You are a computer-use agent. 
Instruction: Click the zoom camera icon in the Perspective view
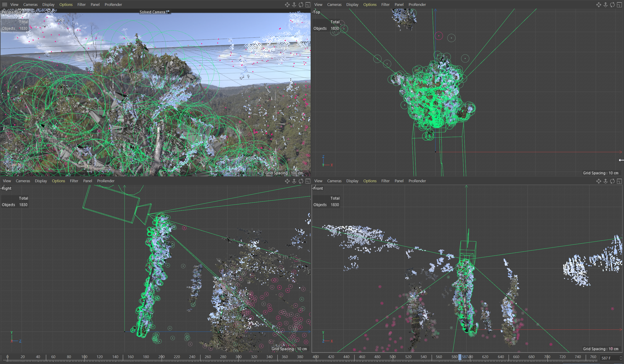point(294,5)
